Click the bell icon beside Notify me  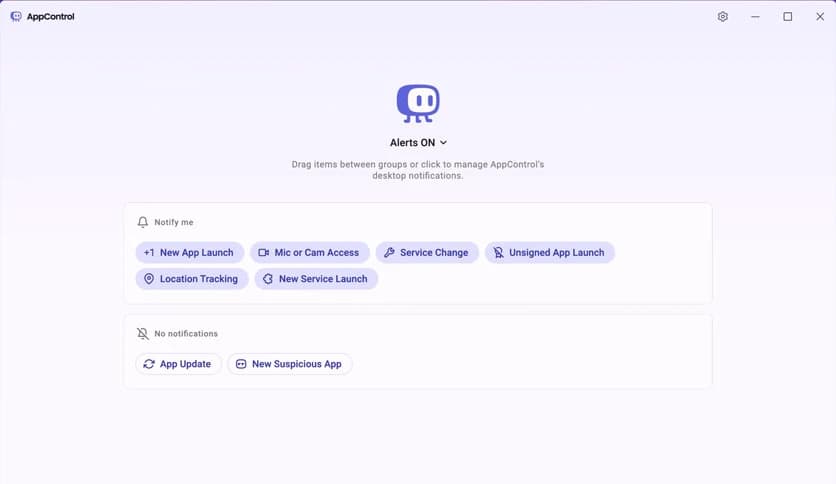(142, 222)
